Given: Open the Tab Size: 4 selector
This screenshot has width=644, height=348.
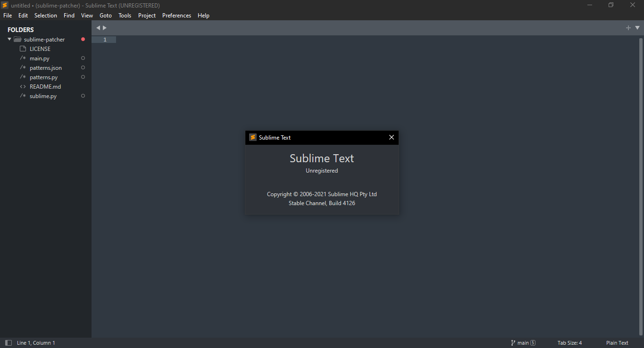Looking at the screenshot, I should [x=569, y=343].
